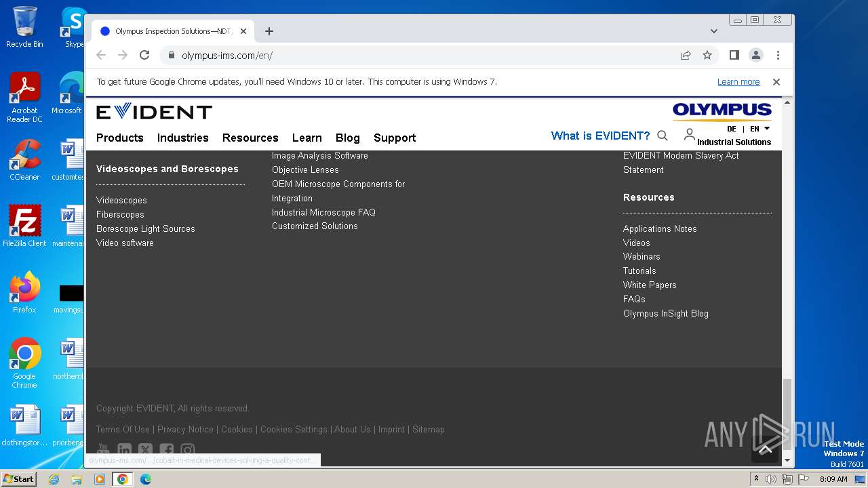Open the Support menu
Viewport: 868px width, 488px height.
(x=395, y=138)
